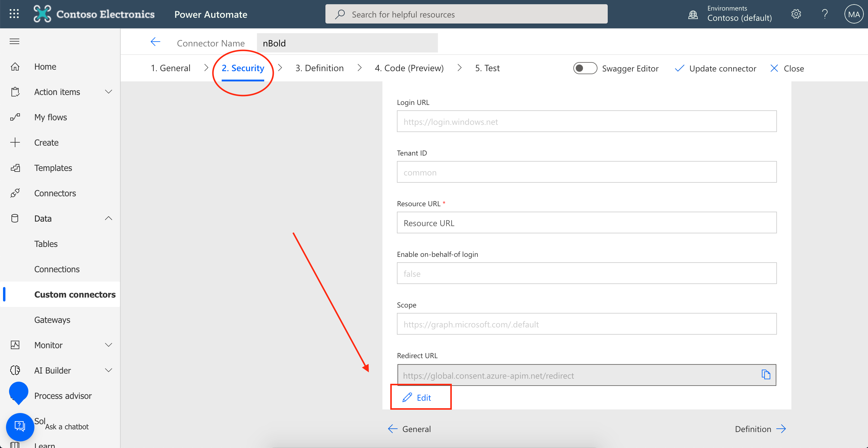Click into the Resource URL field
This screenshot has height=448, width=868.
[586, 223]
